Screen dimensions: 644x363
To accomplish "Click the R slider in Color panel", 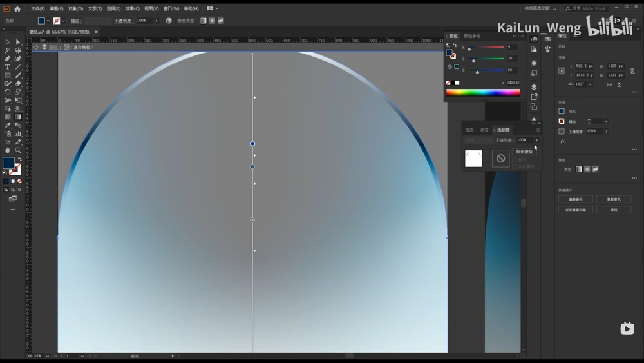I will (486, 47).
